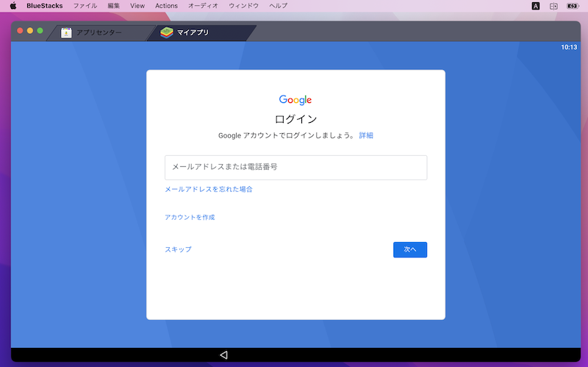Open the ファイル menu
Image resolution: width=588 pixels, height=367 pixels.
[85, 5]
